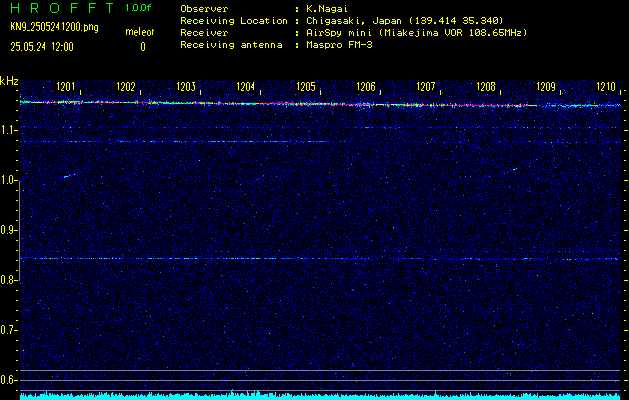Click the cyan signal-level graph at the bottom
The image size is (629, 400).
click(320, 396)
